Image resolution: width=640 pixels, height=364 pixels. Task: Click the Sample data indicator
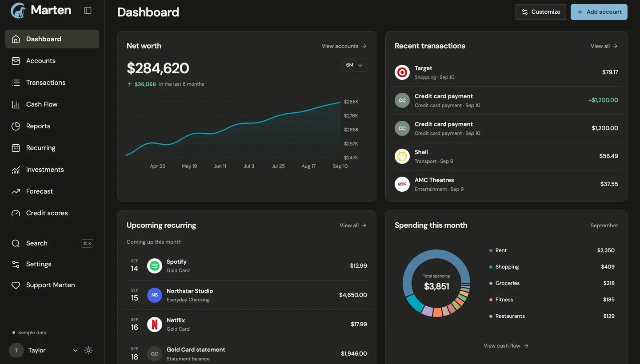click(x=29, y=332)
